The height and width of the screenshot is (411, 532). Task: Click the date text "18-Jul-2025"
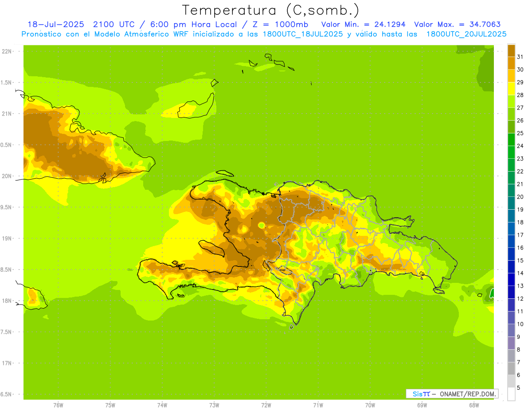tap(56, 24)
